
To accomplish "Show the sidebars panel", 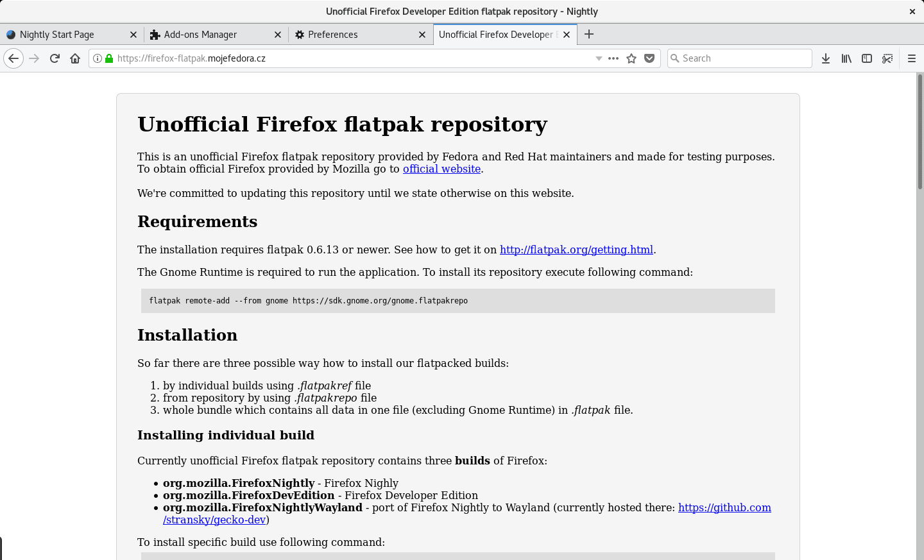I will tap(867, 58).
